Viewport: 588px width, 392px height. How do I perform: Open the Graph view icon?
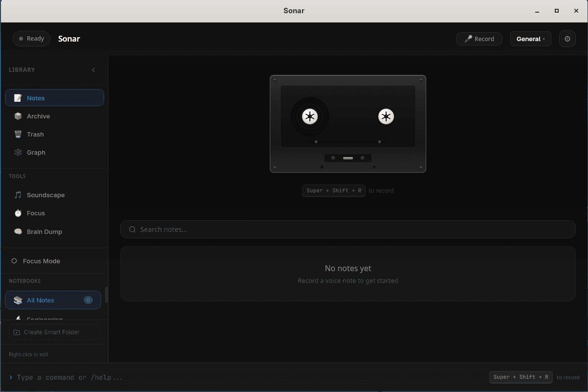(18, 152)
